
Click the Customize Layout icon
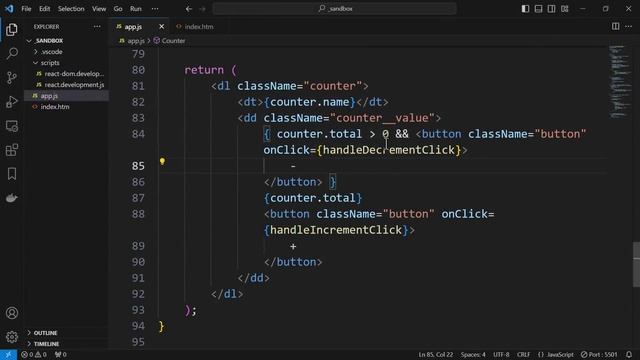point(565,9)
